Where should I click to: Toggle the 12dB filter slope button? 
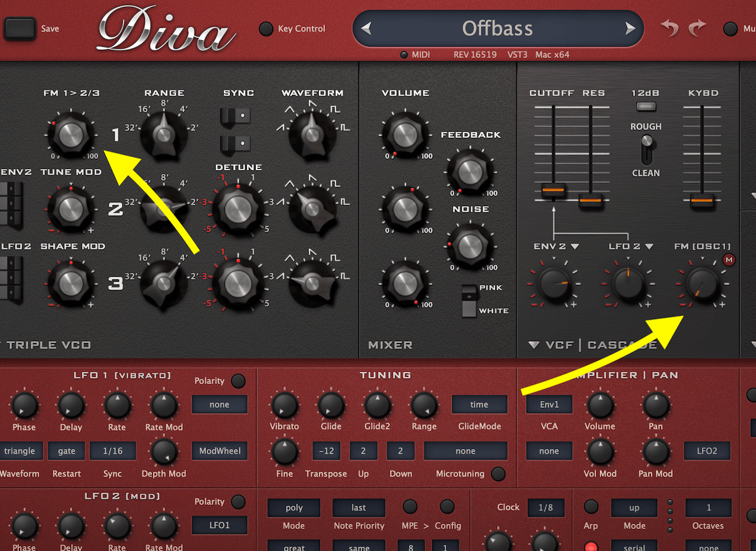point(645,107)
